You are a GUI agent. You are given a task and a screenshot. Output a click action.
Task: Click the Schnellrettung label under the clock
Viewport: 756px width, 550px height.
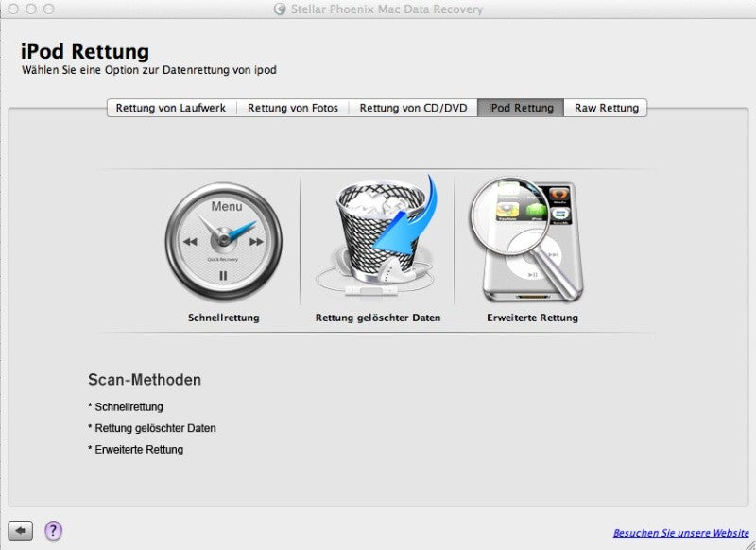click(224, 318)
